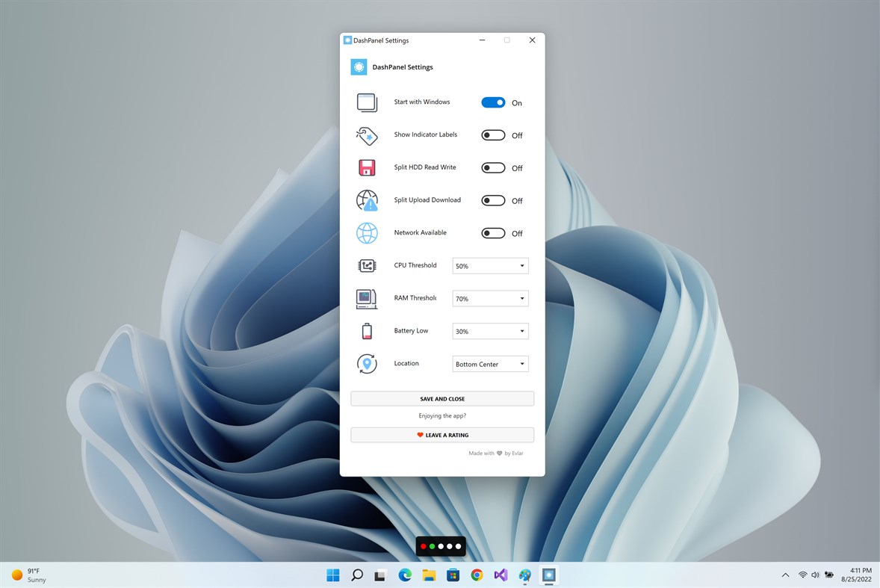
Task: Disable Start with Windows
Action: pos(494,102)
